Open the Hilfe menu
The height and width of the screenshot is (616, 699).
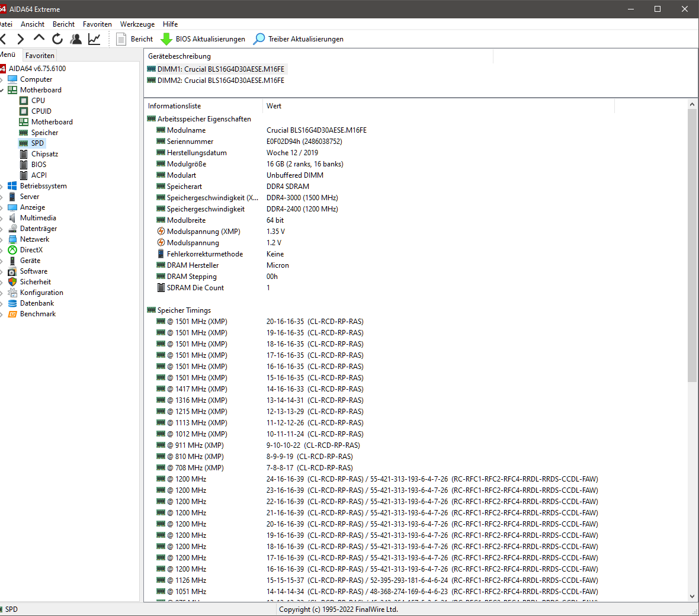click(170, 24)
